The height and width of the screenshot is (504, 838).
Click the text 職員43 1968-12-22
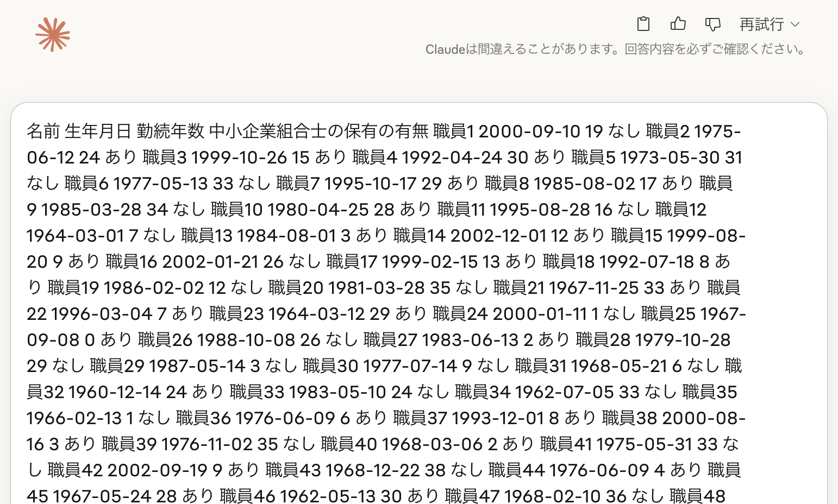[343, 470]
